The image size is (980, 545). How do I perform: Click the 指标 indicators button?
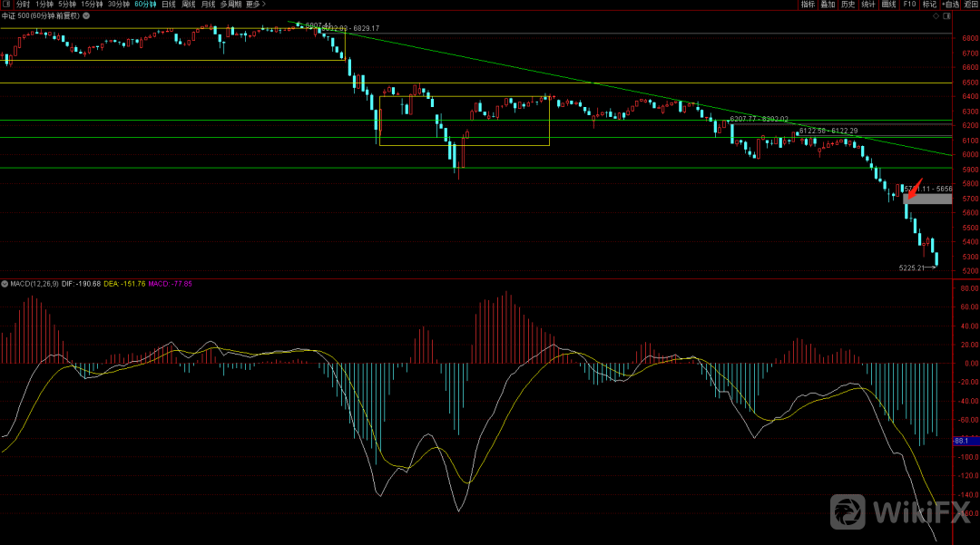pyautogui.click(x=808, y=5)
